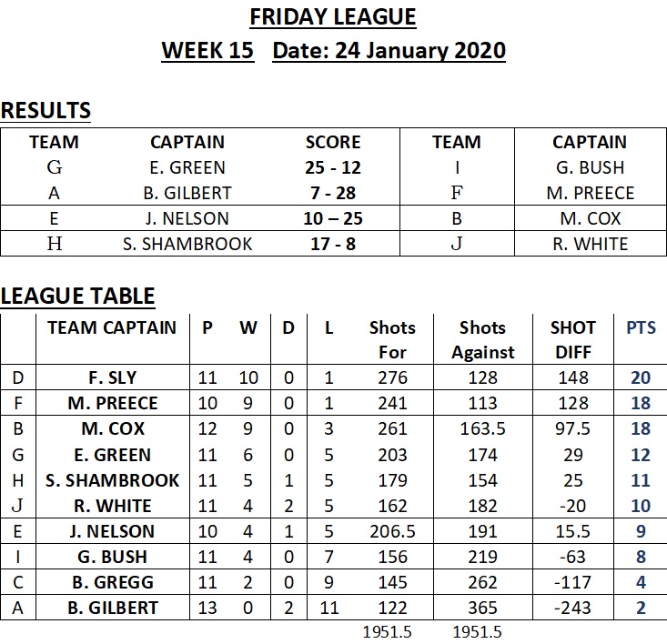Select M. PREECE league table row name
The height and width of the screenshot is (644, 667).
click(x=112, y=403)
